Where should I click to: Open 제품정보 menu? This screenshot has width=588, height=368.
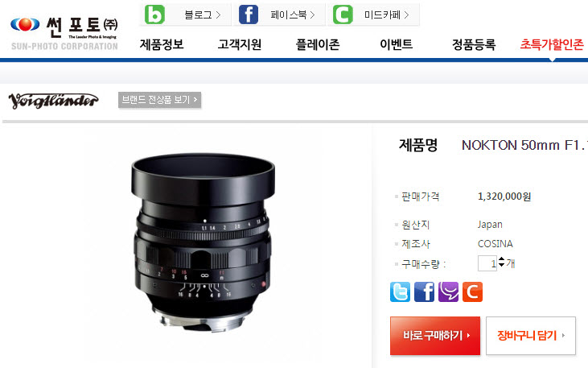coord(162,44)
